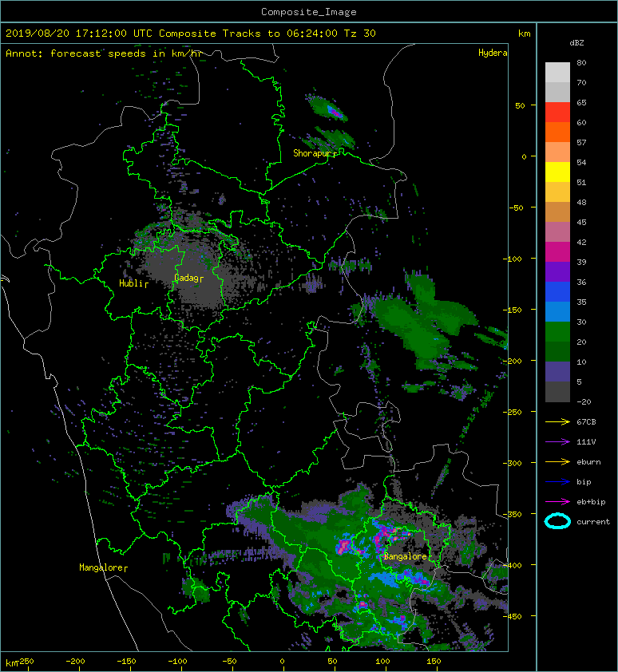
Task: Pick the orange 57 dBZ color swatch
Action: pos(557,132)
